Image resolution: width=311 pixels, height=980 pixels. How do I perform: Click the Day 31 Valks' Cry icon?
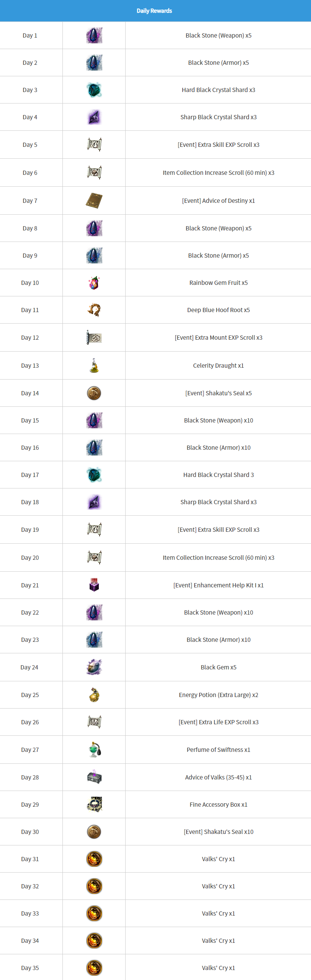tap(94, 859)
